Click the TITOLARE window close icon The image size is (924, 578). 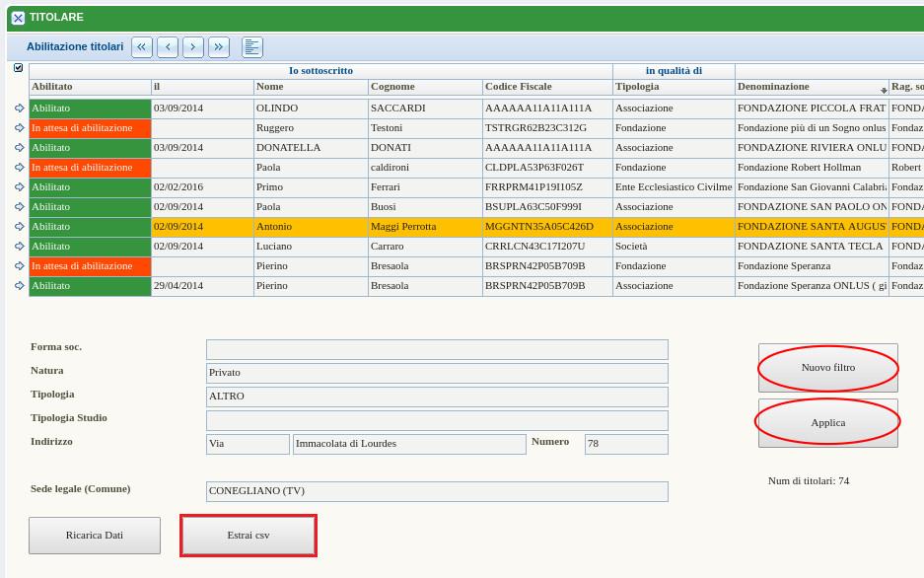(18, 18)
